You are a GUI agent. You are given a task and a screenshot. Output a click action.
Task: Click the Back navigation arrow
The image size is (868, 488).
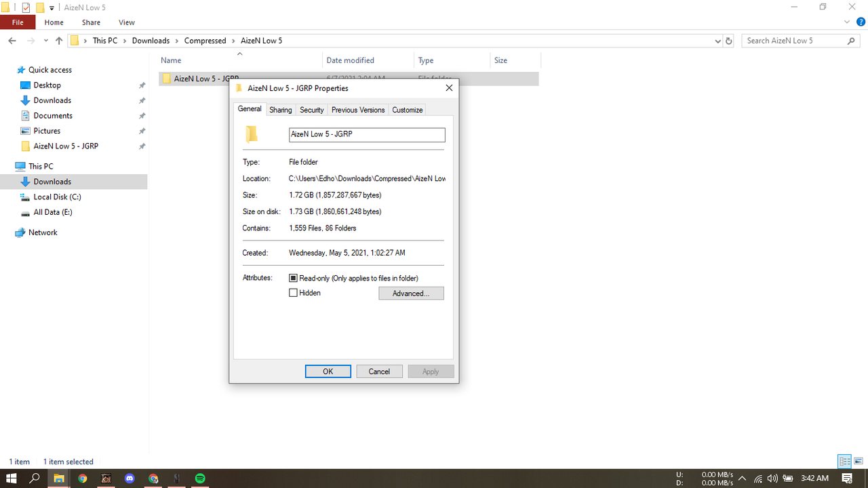click(x=12, y=41)
